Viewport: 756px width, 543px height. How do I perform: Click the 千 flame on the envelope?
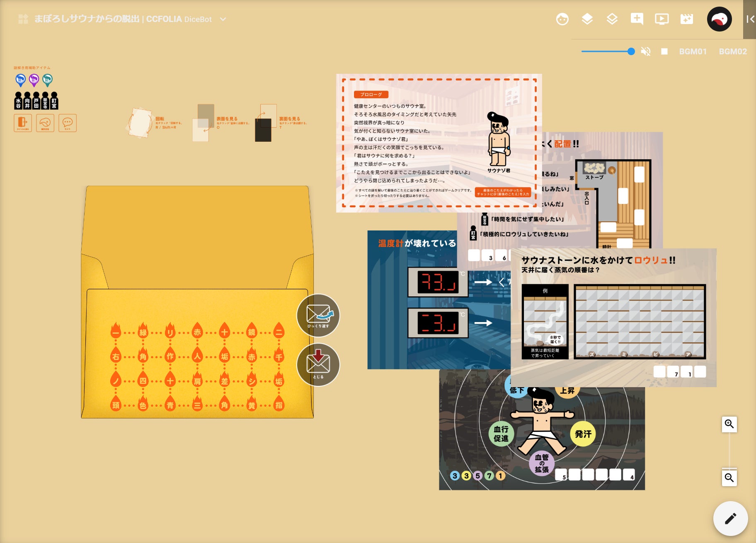pos(279,354)
